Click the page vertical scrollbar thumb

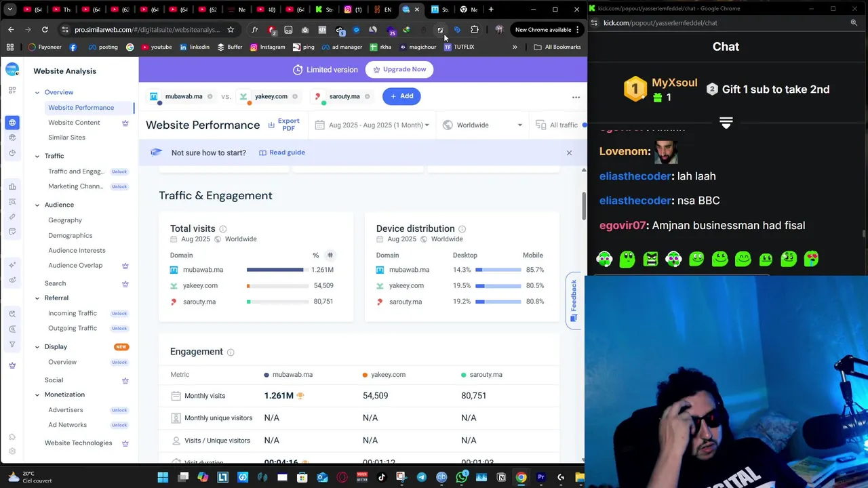[583, 206]
